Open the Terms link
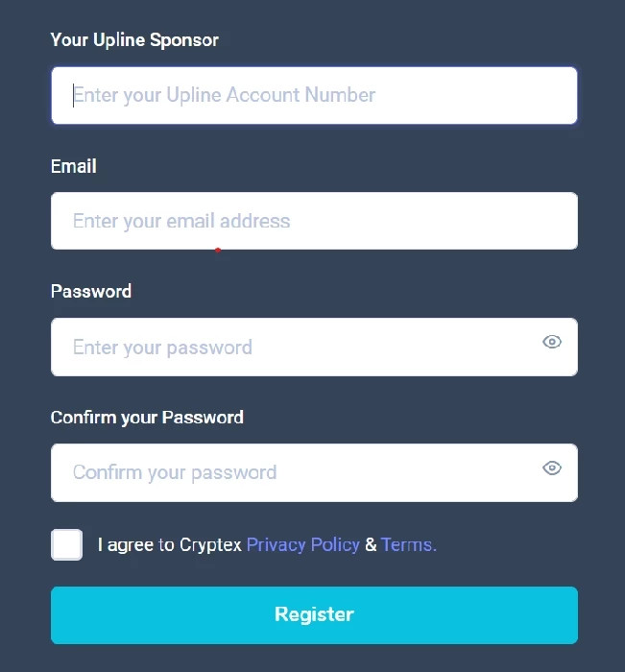625x672 pixels. click(x=409, y=544)
